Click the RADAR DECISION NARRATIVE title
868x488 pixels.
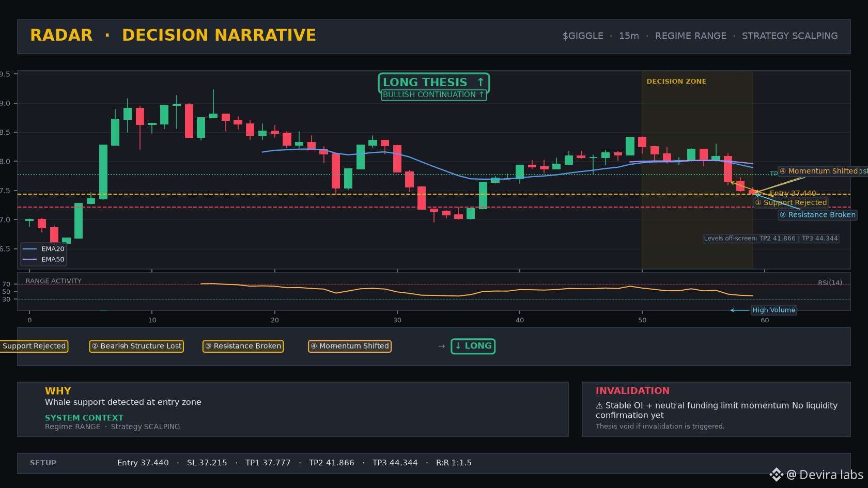click(173, 35)
